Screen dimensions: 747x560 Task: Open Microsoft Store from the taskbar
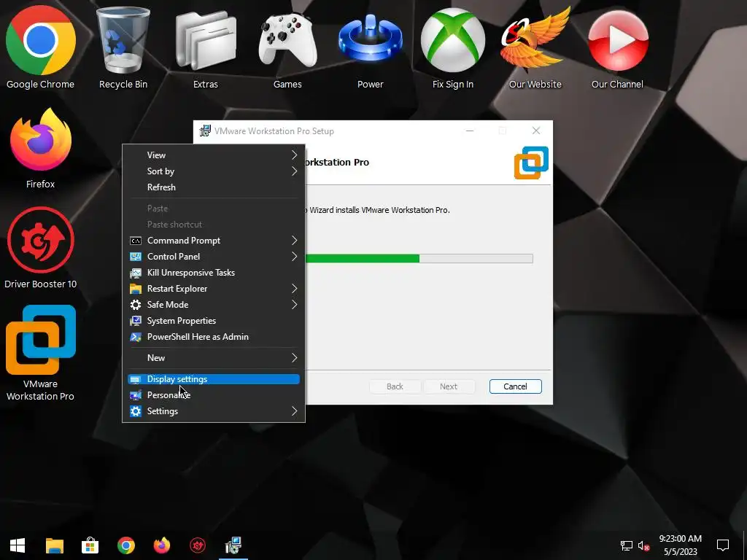point(90,545)
